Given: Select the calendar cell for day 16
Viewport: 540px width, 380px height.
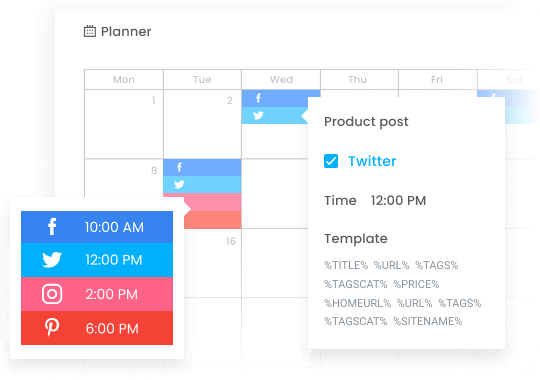Looking at the screenshot, I should click(213, 263).
